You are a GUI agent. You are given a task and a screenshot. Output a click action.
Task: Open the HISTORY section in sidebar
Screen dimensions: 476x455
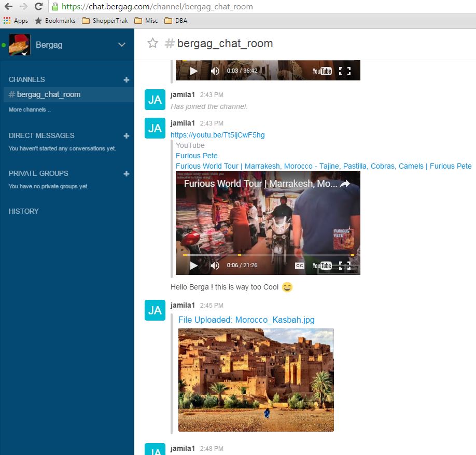[24, 211]
